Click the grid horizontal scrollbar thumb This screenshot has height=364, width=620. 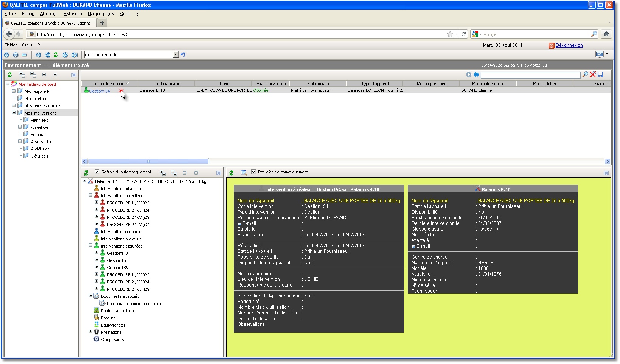tap(148, 161)
